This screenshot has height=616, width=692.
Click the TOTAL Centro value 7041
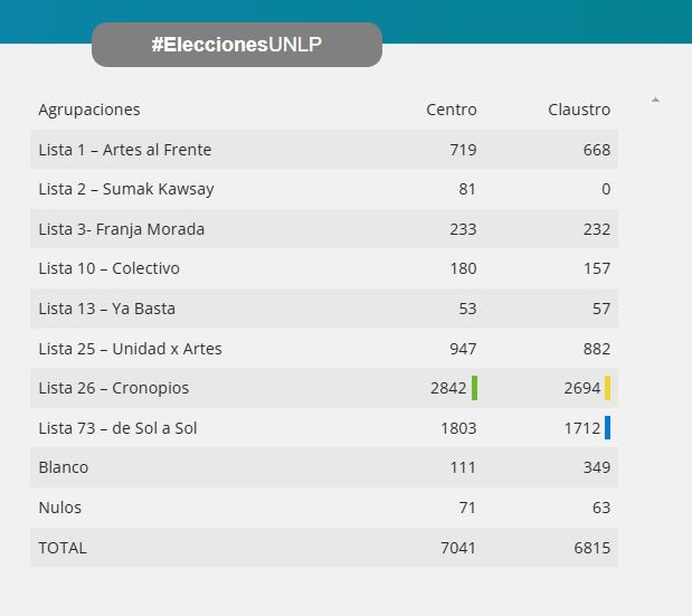click(x=458, y=548)
